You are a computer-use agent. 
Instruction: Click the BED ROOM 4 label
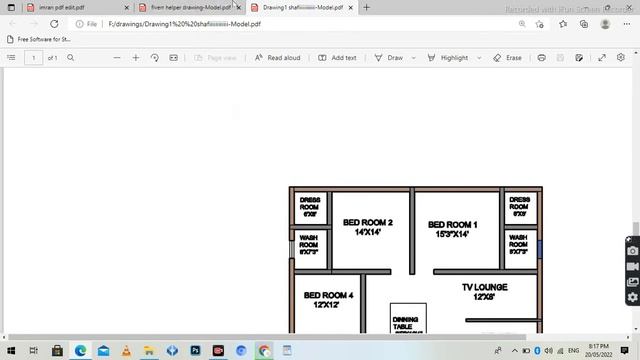click(329, 295)
